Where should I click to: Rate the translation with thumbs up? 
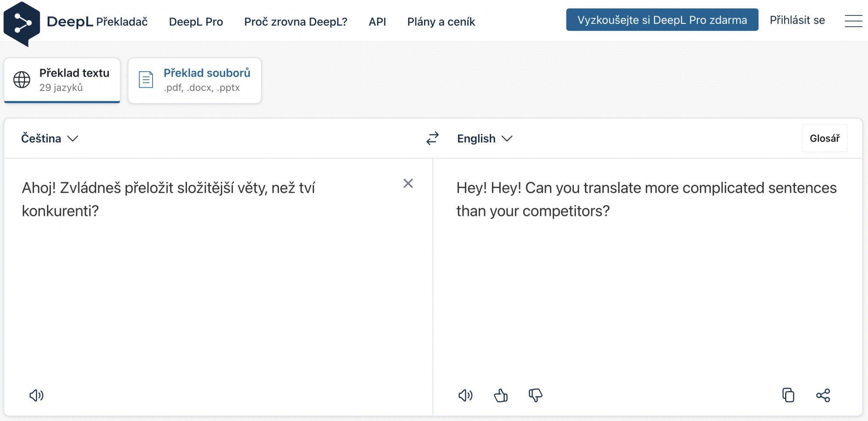click(x=501, y=395)
